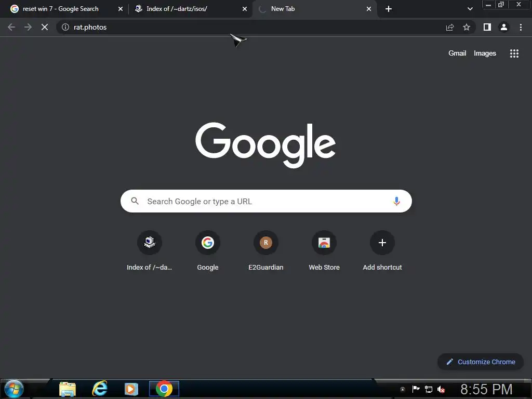
Task: Toggle the Chrome side panel
Action: pos(487,27)
